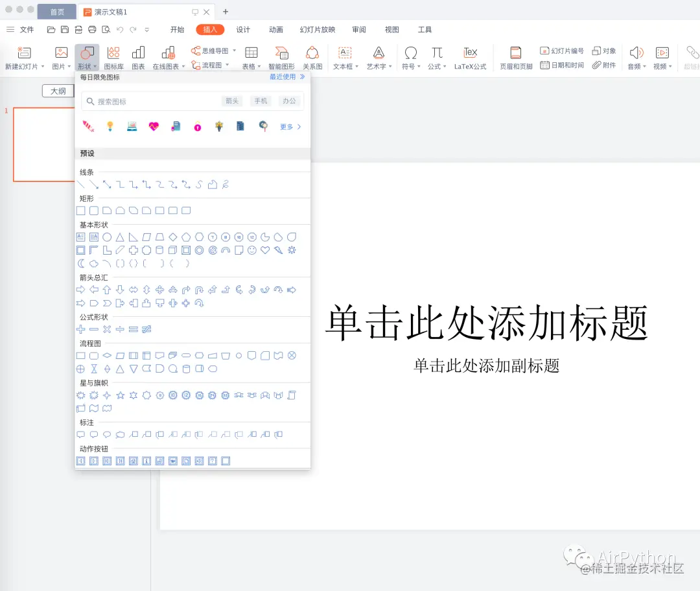This screenshot has width=700, height=591.
Task: Switch to the 幻灯片放映 ribbon tab
Action: tap(318, 29)
